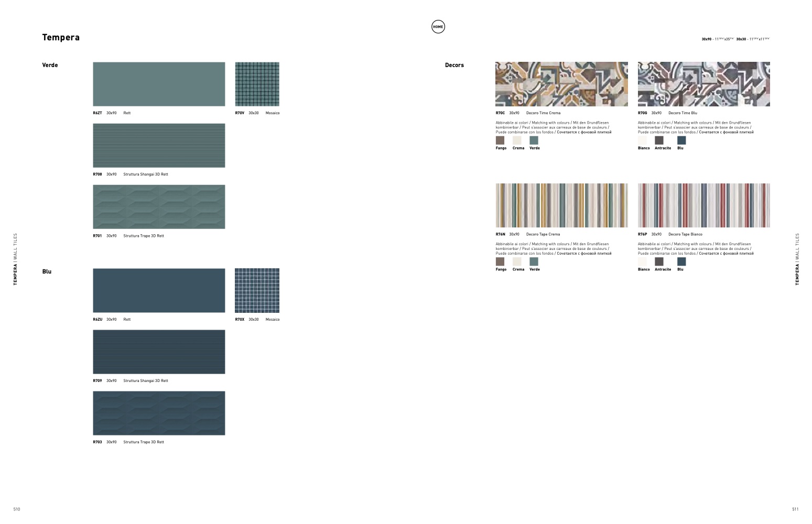The height and width of the screenshot is (524, 812).
Task: Open the Verde Mosaico R70V tile image
Action: (257, 84)
